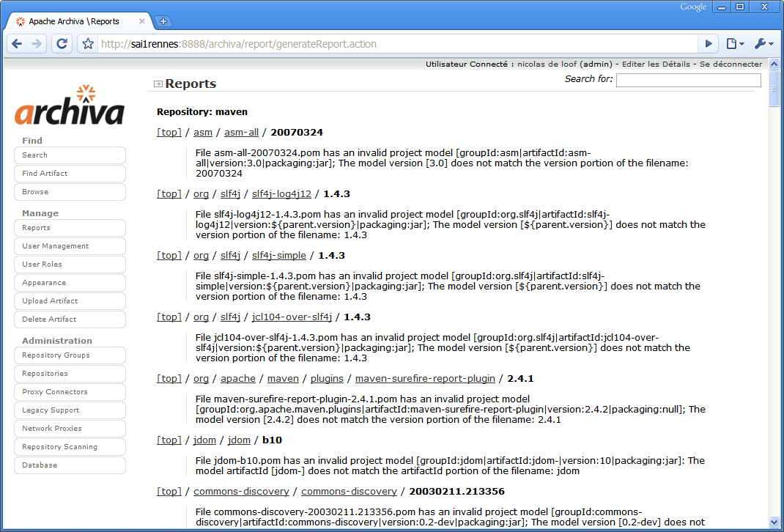Click the Se déconnecter logout link
Viewport: 784px width, 532px height.
pos(731,64)
